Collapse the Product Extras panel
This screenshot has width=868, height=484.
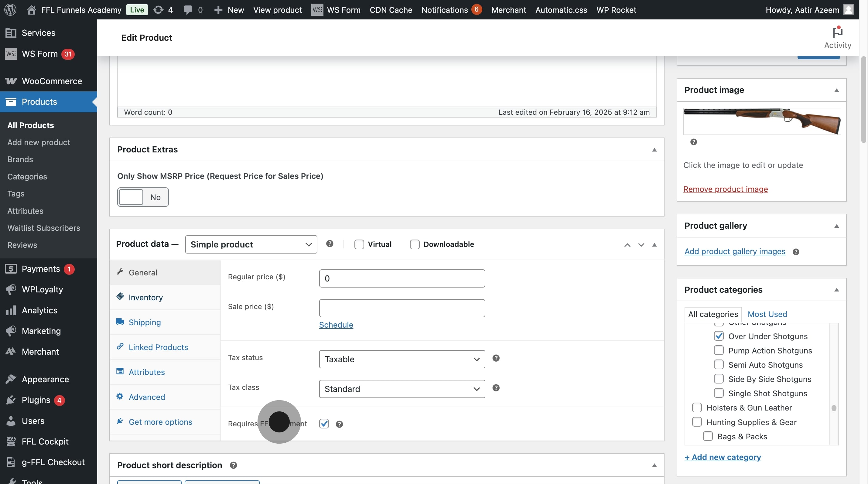click(654, 150)
